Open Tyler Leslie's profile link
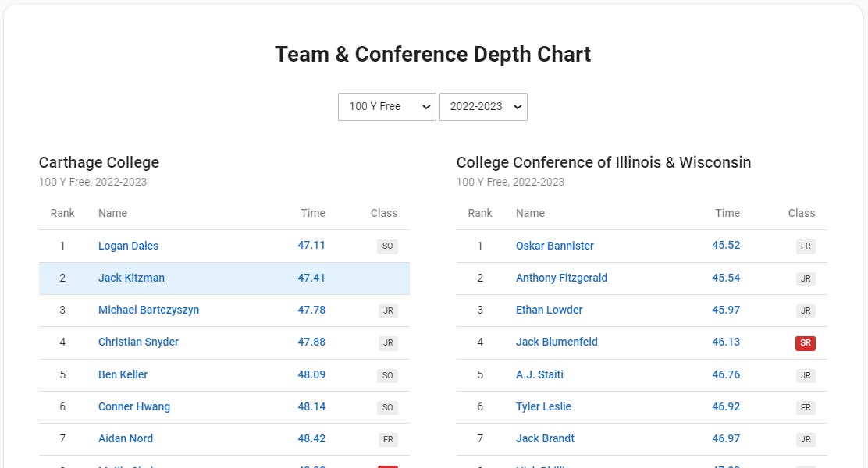The image size is (868, 468). pyautogui.click(x=543, y=406)
